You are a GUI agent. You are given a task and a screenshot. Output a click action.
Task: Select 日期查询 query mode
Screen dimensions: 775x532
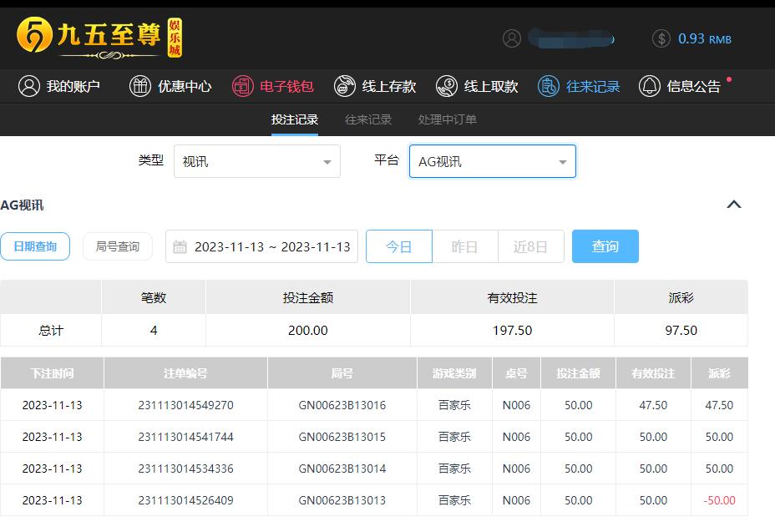coord(35,246)
